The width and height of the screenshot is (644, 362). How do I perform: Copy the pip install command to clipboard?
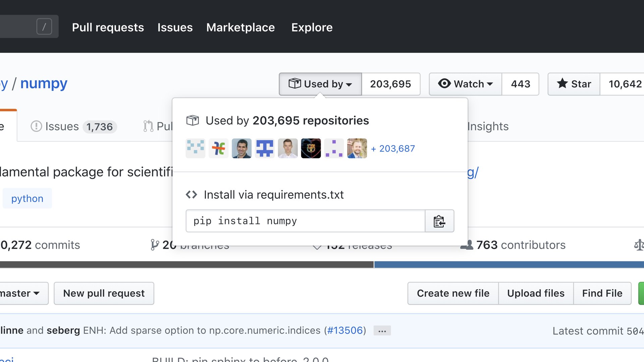(x=439, y=221)
